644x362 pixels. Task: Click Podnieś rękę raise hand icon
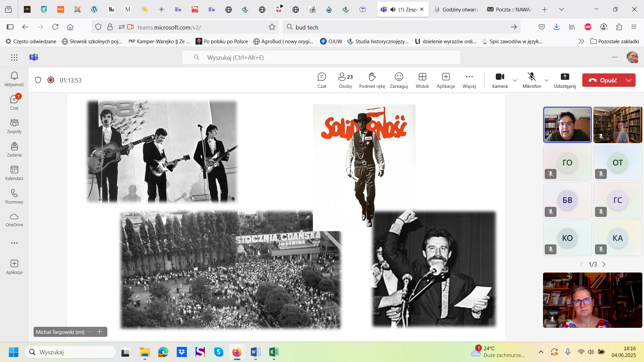click(372, 80)
